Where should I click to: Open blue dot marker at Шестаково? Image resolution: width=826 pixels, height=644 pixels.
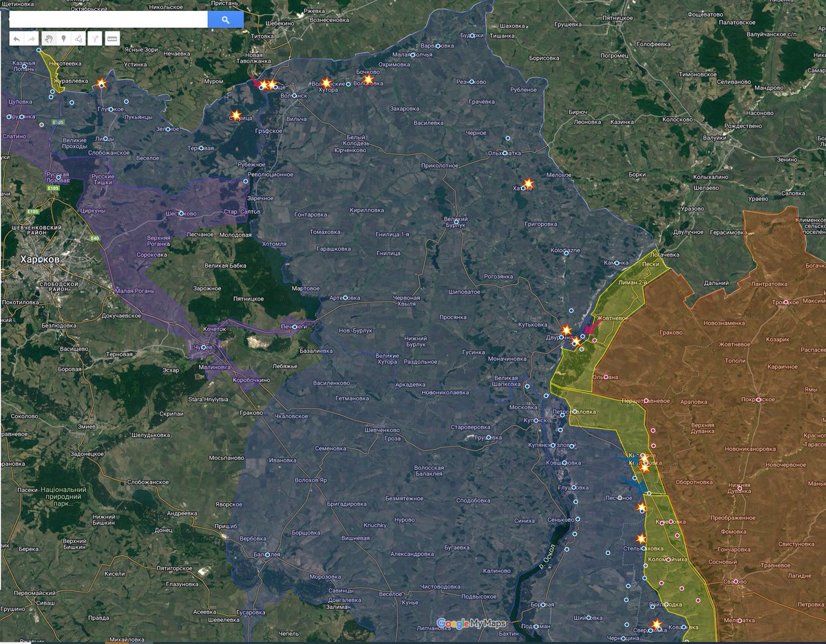182,213
